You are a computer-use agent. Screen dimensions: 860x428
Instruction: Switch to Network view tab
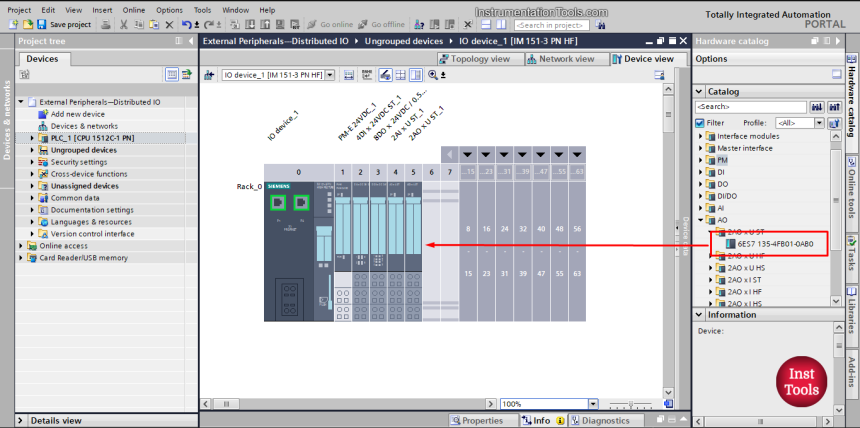567,59
